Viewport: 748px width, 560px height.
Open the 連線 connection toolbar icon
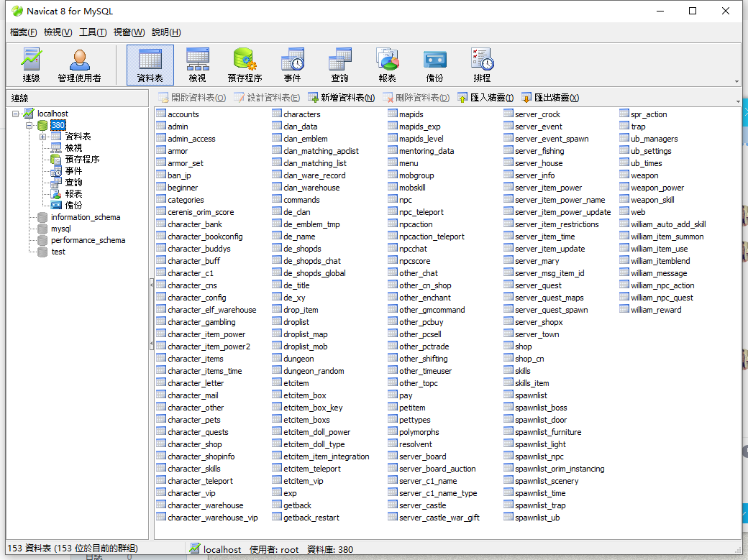click(x=31, y=65)
